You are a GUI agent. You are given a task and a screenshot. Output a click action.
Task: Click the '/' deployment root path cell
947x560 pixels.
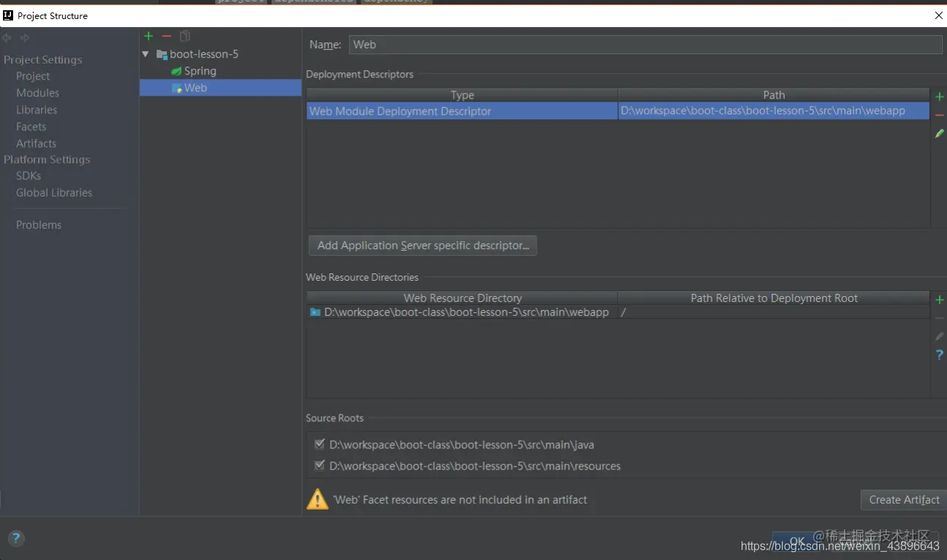[x=774, y=312]
